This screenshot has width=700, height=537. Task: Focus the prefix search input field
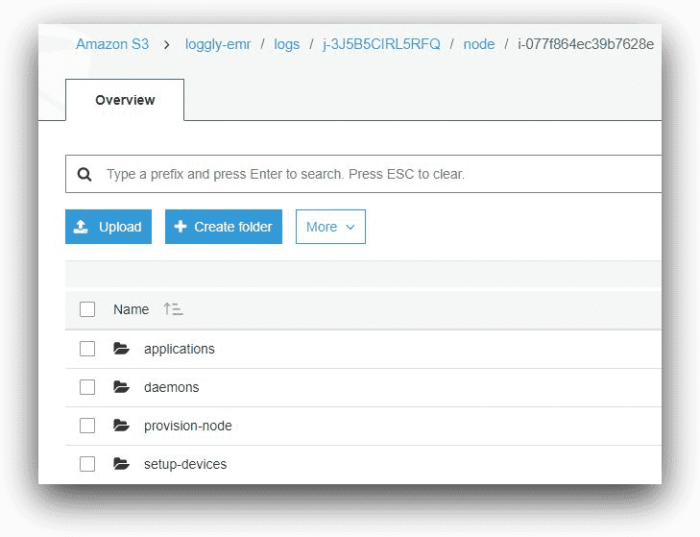[380, 174]
